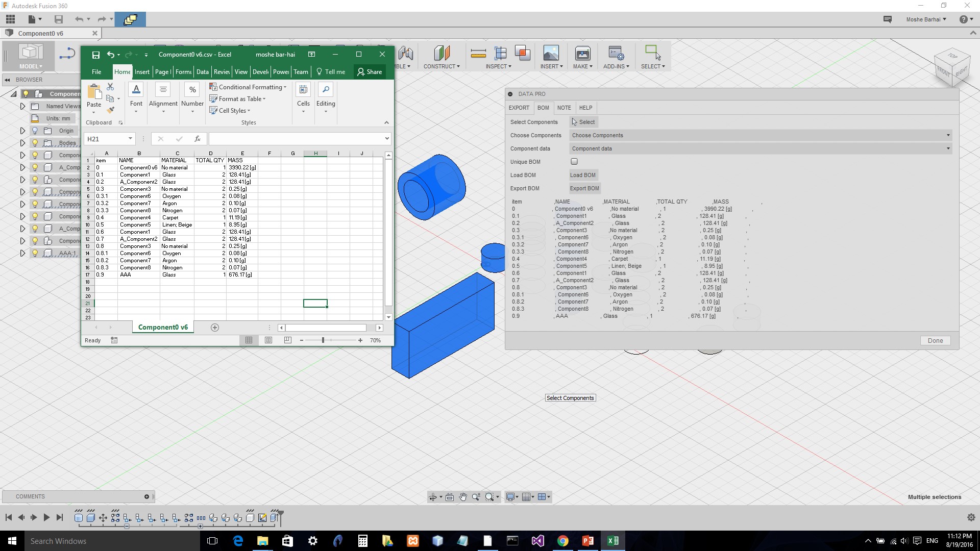Click Excel's Paste icon

click(x=94, y=92)
